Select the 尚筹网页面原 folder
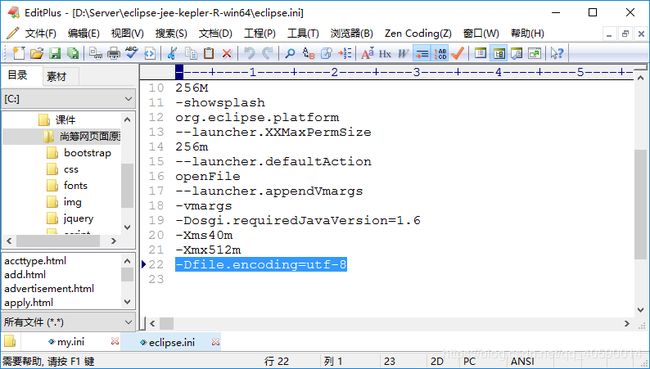This screenshot has height=369, width=650. click(x=90, y=136)
